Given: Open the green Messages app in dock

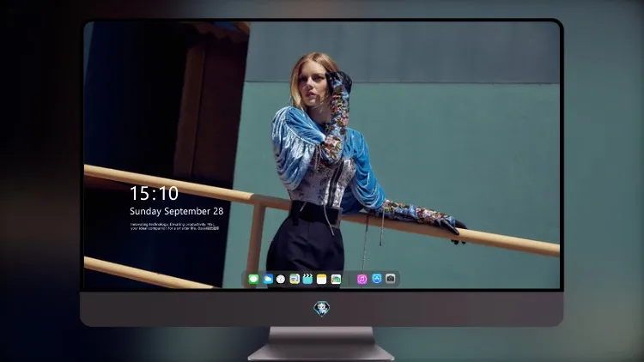Looking at the screenshot, I should click(253, 279).
